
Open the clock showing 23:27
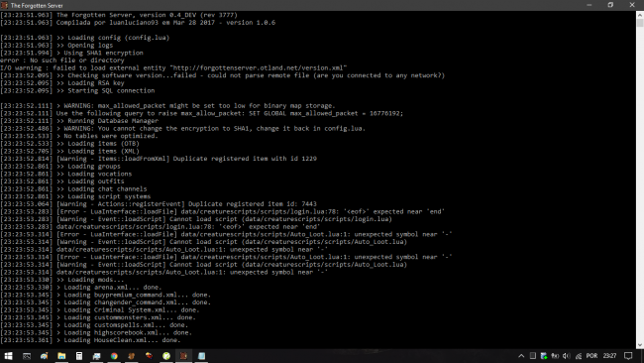click(x=609, y=356)
